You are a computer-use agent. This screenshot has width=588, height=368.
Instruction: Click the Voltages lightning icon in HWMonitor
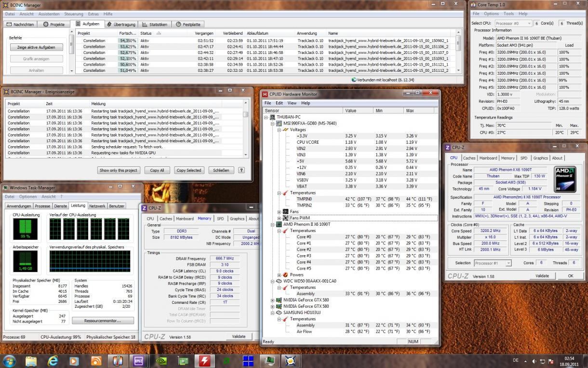[x=286, y=130]
